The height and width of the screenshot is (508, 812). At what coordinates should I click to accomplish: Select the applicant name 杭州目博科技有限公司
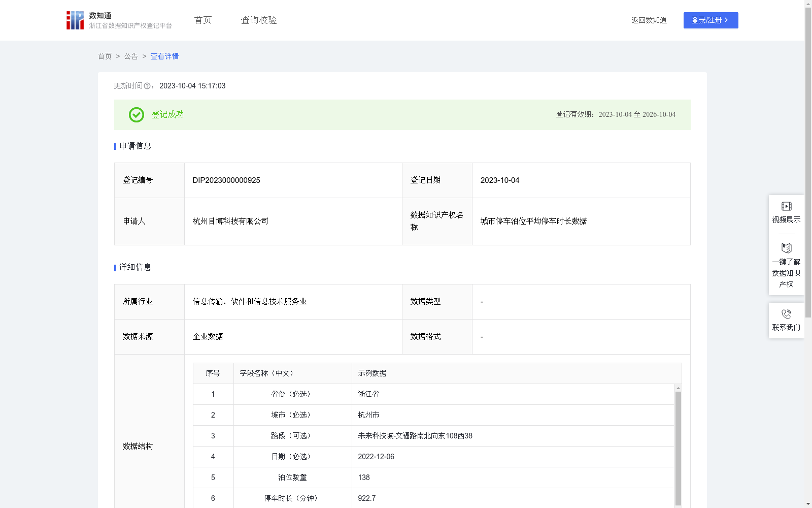pos(230,221)
